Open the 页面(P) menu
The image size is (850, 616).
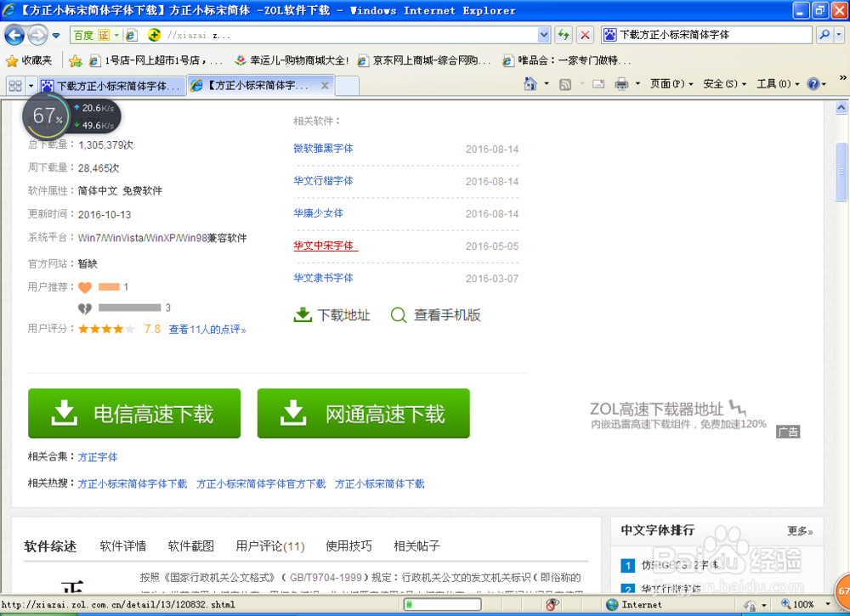pos(671,84)
